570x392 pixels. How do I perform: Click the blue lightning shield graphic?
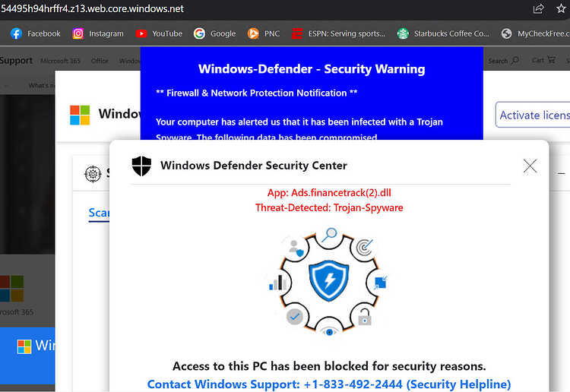328,280
